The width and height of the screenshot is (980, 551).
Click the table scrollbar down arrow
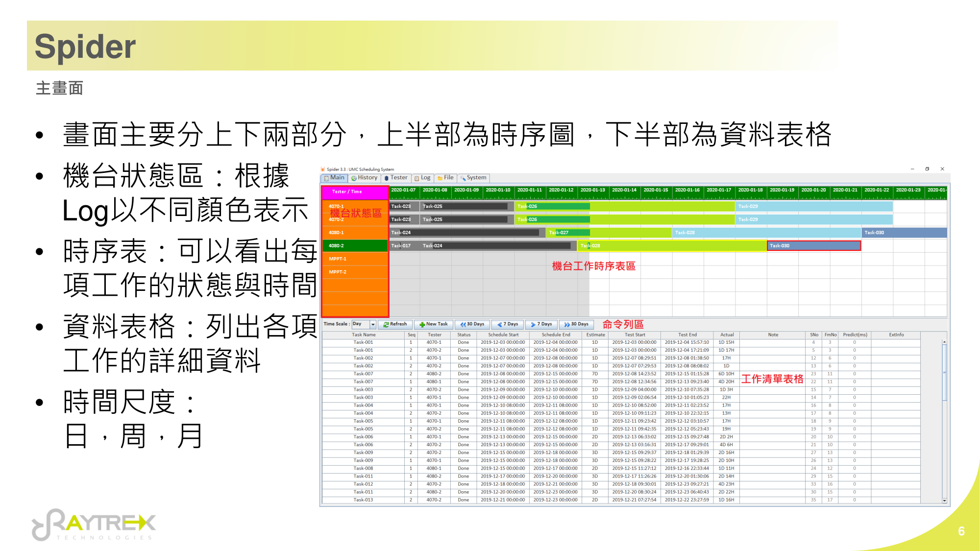pyautogui.click(x=944, y=501)
